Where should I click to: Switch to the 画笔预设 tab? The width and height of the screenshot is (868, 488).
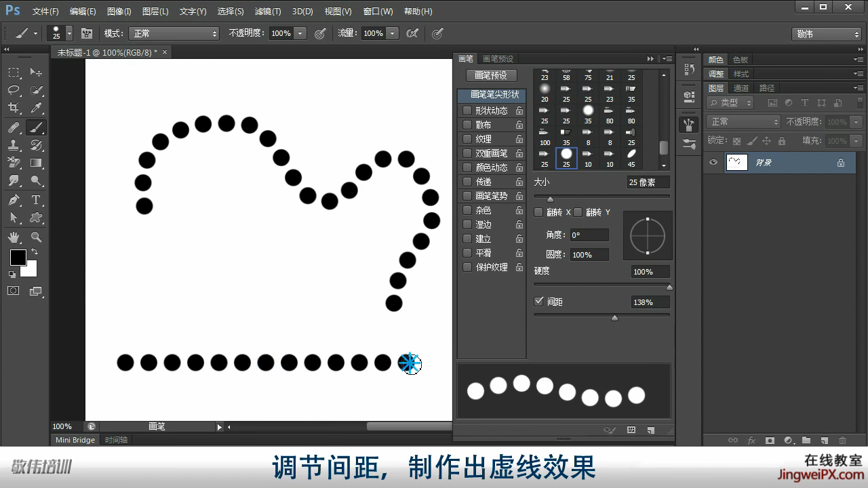[x=498, y=59]
